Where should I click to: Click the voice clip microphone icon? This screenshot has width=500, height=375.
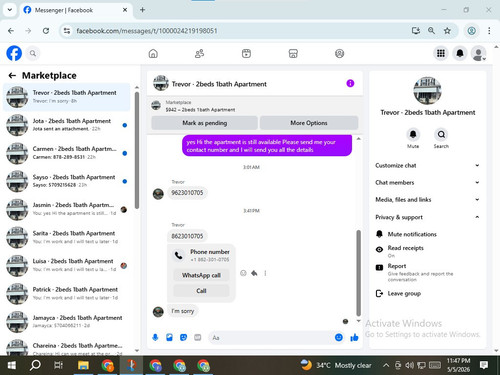point(155,338)
